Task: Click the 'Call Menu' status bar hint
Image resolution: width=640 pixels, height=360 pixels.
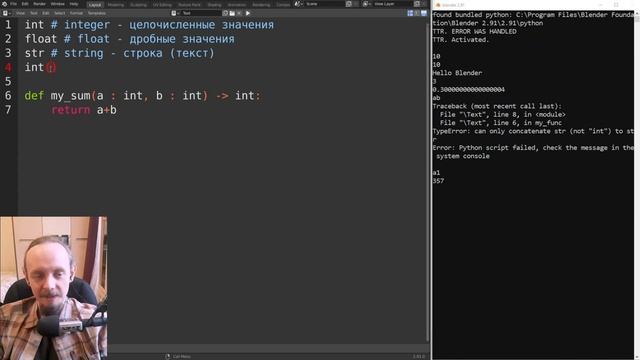Action: point(182,356)
